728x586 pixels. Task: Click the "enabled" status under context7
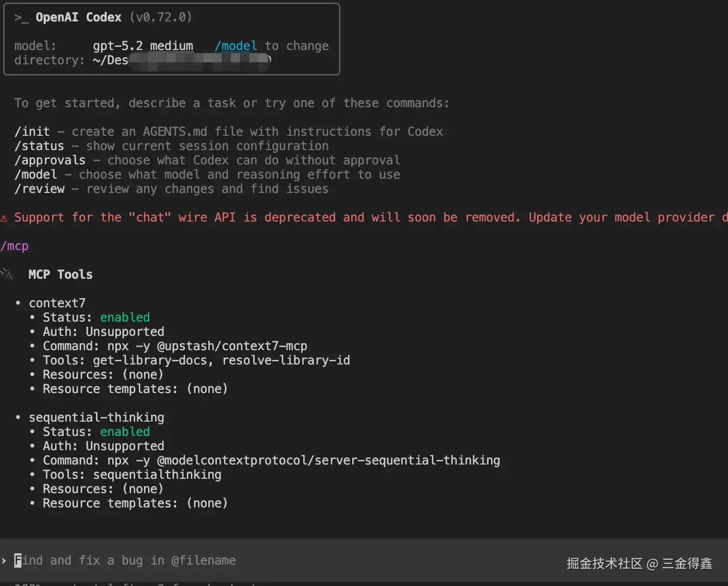125,318
